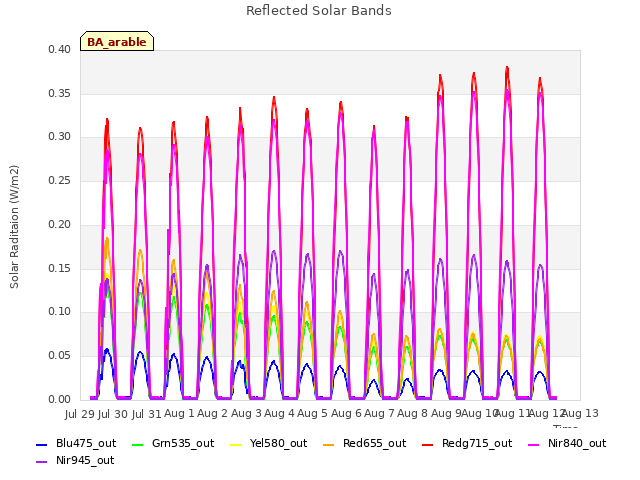Click the 0.10 y-axis tick label

[59, 311]
